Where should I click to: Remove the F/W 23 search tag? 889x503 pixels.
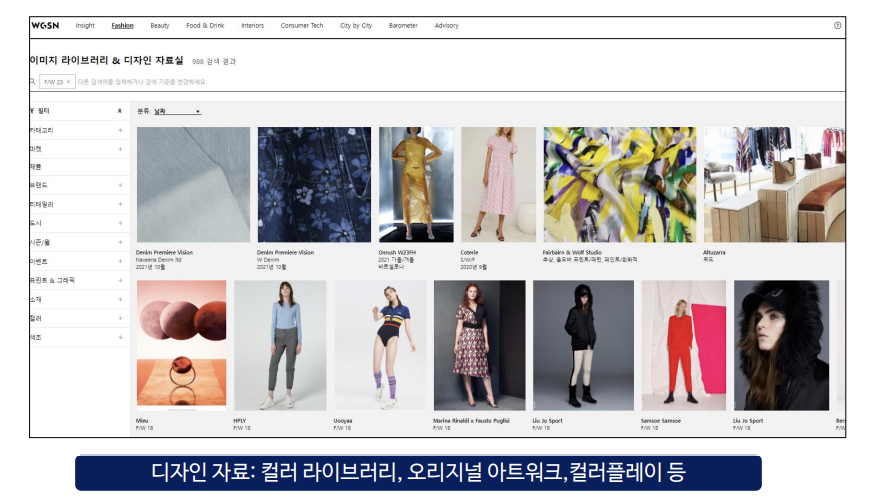click(69, 82)
